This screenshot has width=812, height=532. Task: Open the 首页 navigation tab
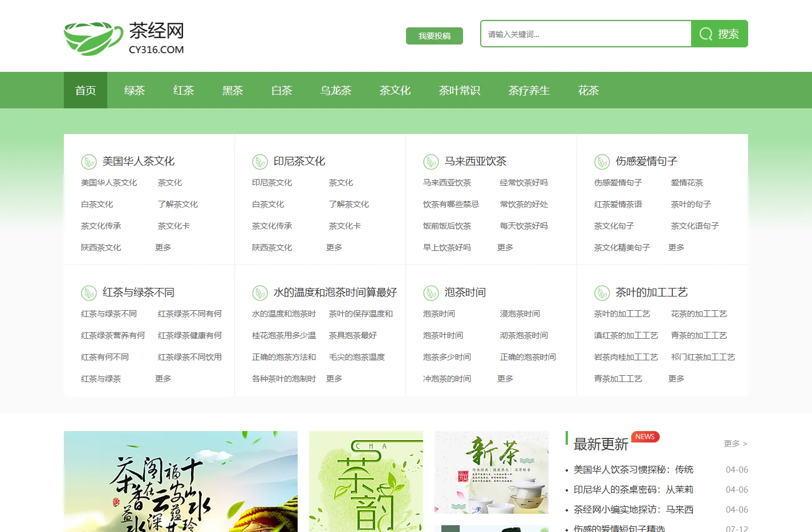click(86, 90)
